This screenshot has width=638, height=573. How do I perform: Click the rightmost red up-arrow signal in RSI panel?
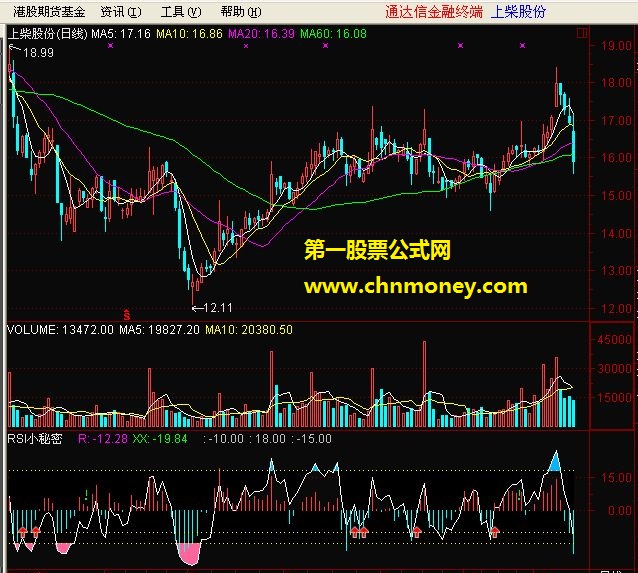(495, 531)
